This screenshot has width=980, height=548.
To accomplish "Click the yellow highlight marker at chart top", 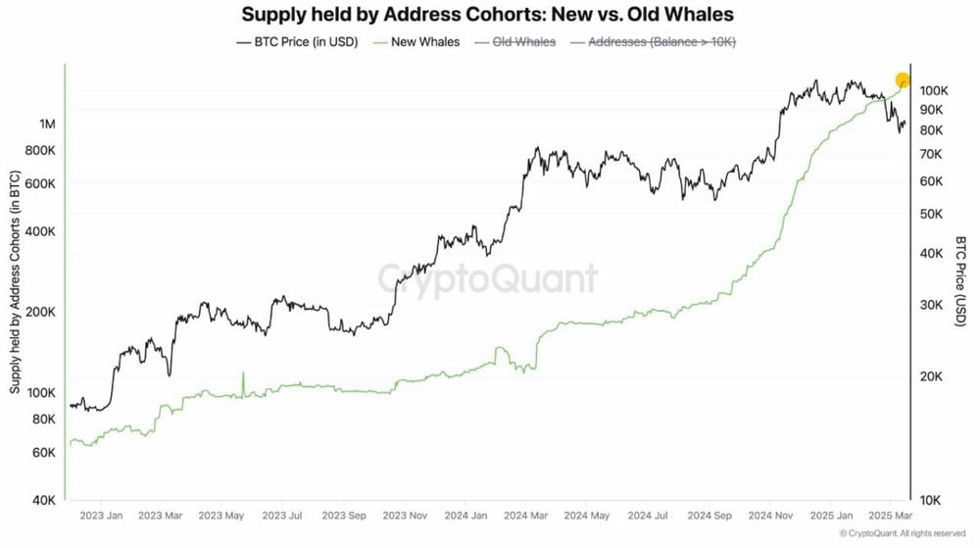I will (x=903, y=80).
